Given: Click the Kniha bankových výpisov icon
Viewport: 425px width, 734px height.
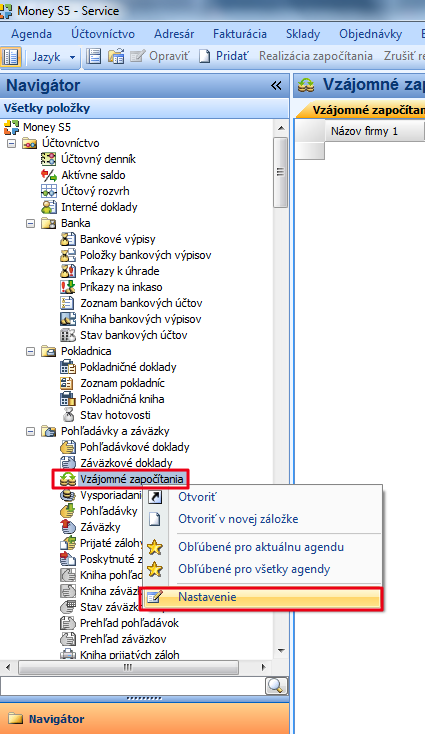Looking at the screenshot, I should [68, 319].
